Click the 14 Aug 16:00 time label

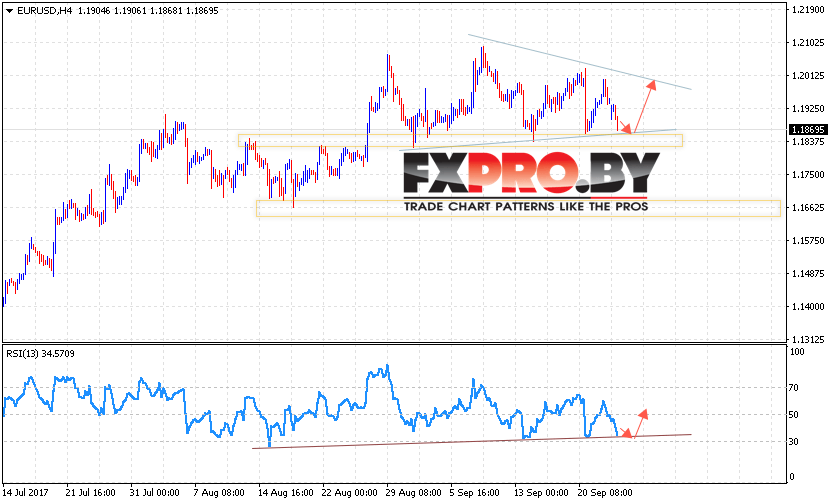coord(285,492)
